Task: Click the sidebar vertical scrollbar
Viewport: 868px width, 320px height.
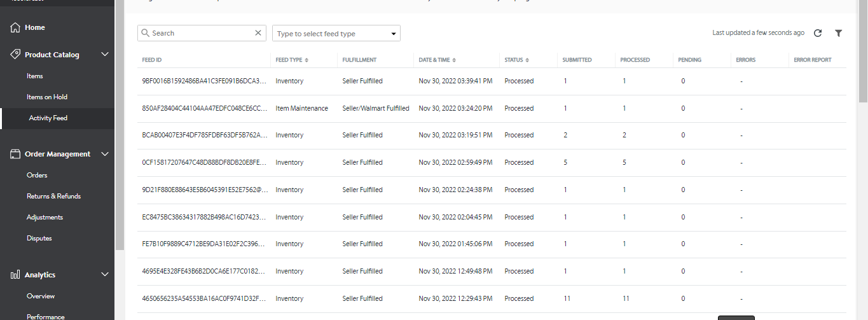Action: coord(120,124)
